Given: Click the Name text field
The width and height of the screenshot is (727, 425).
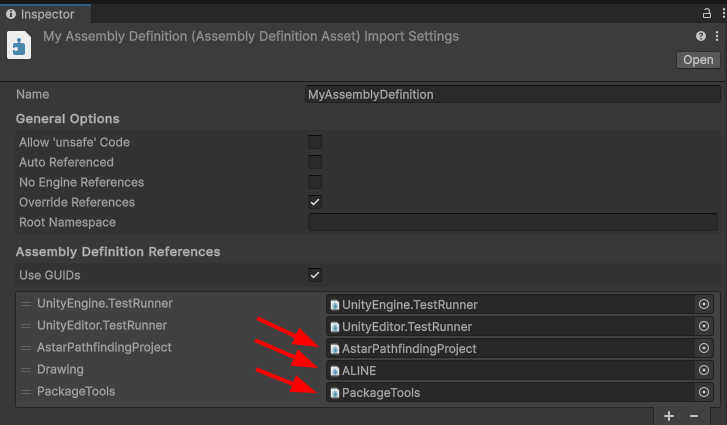Looking at the screenshot, I should pos(513,94).
